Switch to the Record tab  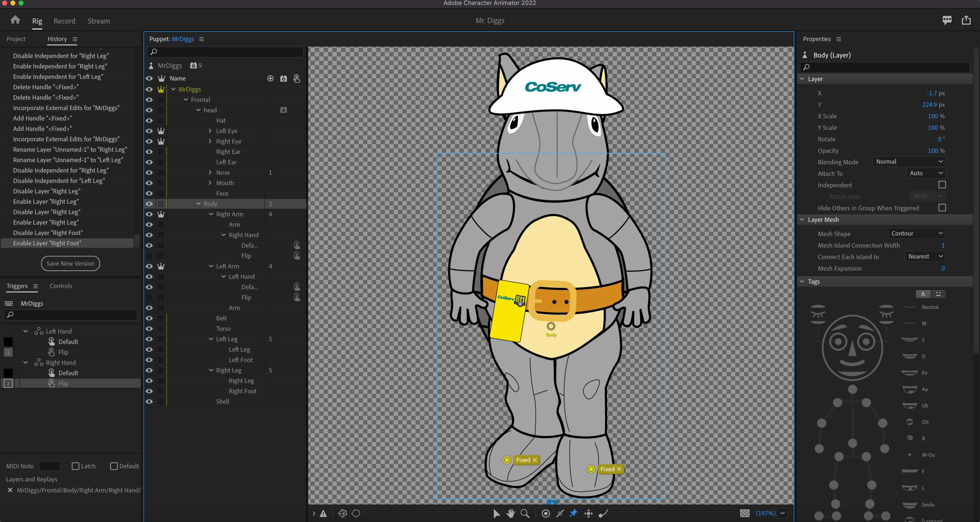(64, 21)
